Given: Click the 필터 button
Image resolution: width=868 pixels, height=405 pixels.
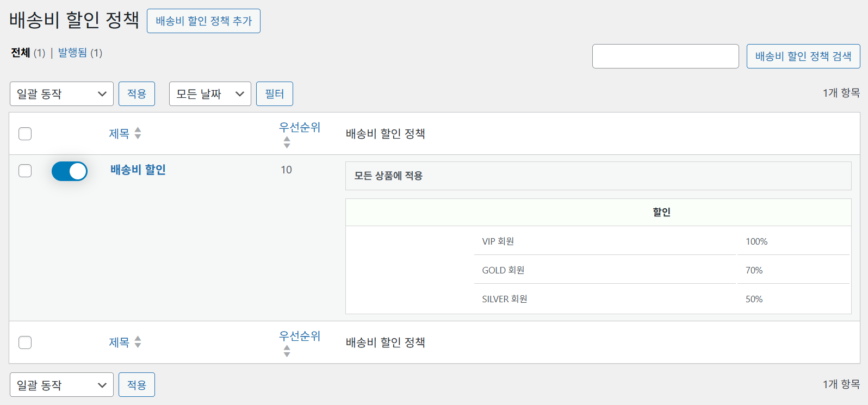Looking at the screenshot, I should (x=275, y=94).
